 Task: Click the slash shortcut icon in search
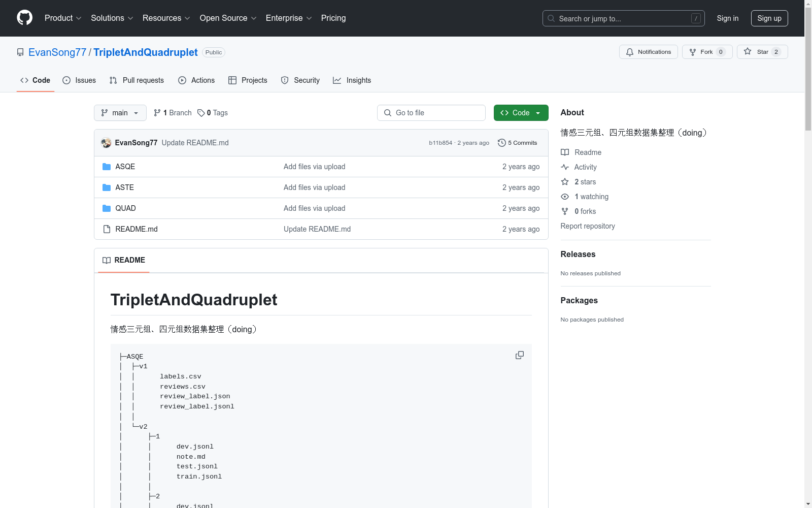[696, 18]
